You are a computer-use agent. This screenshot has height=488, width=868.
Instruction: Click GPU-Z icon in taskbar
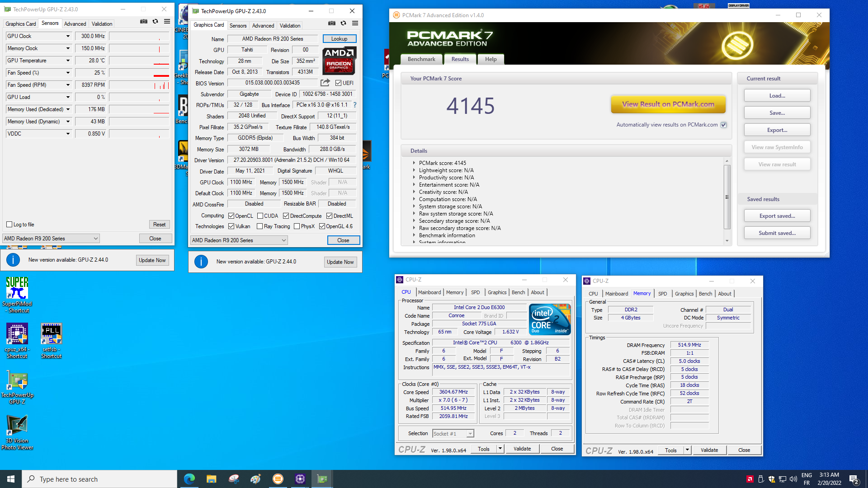pyautogui.click(x=322, y=479)
